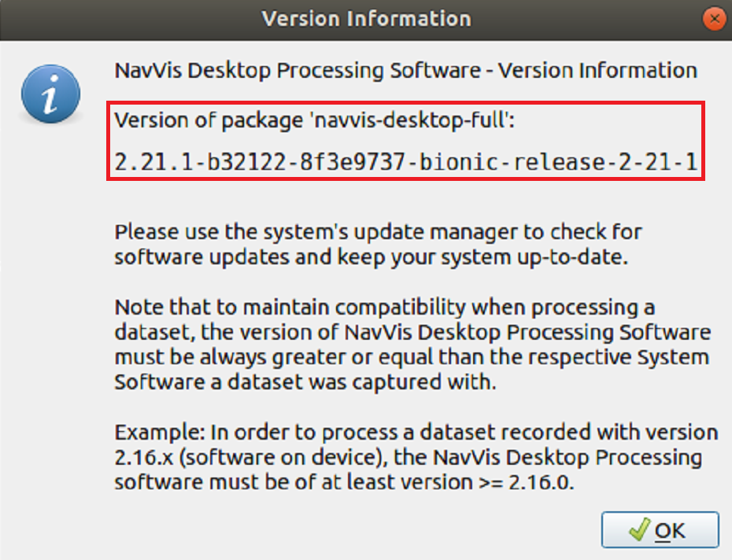This screenshot has height=560, width=732.
Task: Confirm the dialog with OK
Action: tap(661, 529)
